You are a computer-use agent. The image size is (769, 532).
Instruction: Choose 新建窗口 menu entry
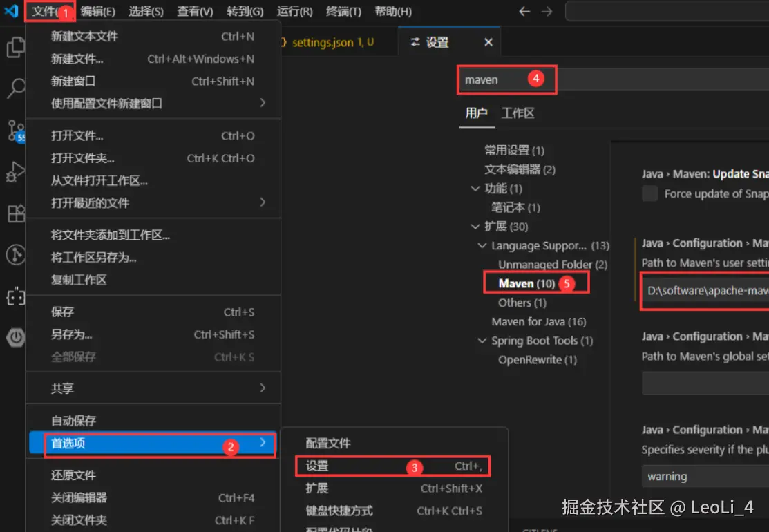coord(153,82)
